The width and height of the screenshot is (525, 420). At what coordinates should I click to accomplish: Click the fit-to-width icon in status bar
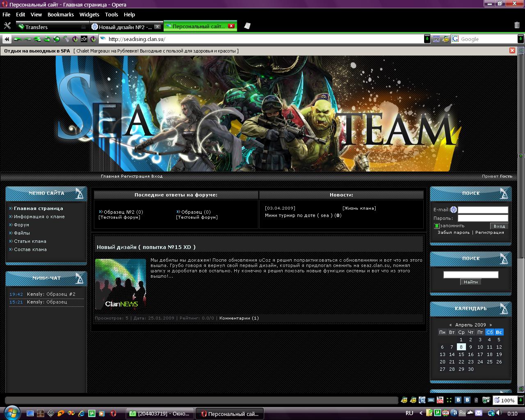[450, 400]
